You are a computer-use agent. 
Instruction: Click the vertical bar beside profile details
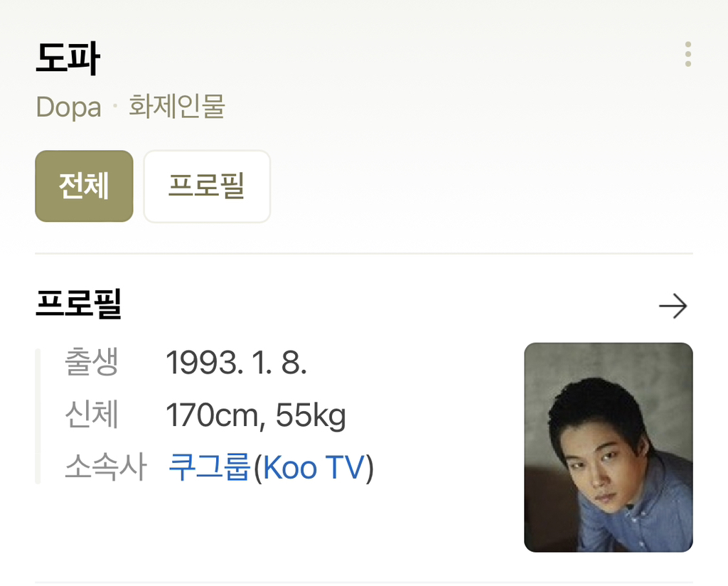point(38,416)
